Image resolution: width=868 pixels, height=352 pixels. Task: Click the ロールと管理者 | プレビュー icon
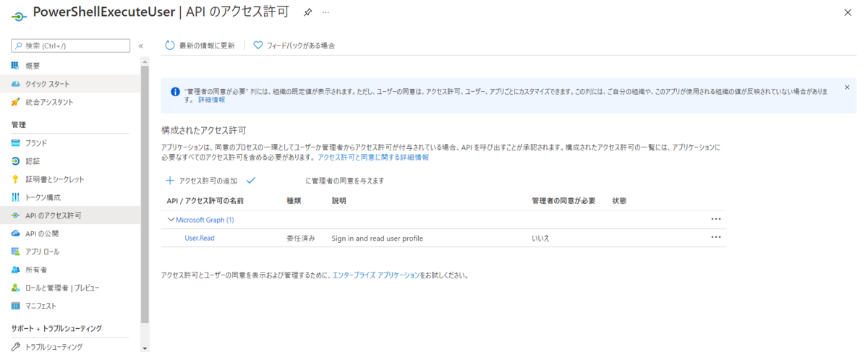[15, 288]
